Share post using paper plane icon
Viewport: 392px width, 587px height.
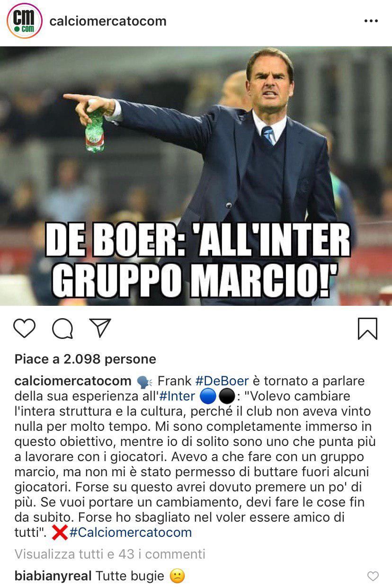[x=100, y=328]
